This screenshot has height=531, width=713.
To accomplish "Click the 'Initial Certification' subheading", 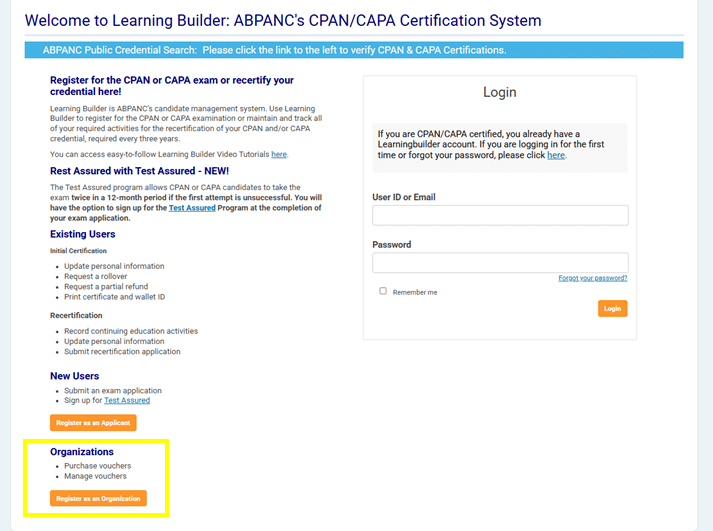I will click(78, 251).
